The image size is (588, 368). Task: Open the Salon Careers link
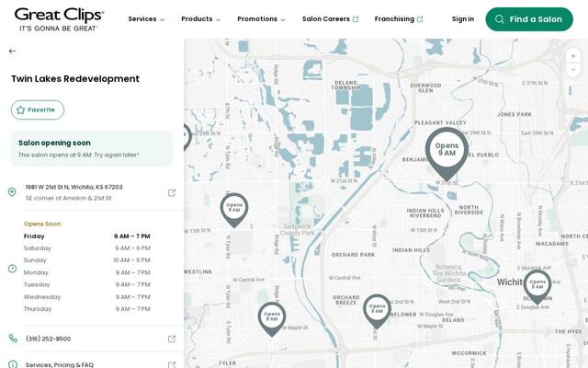click(x=330, y=18)
